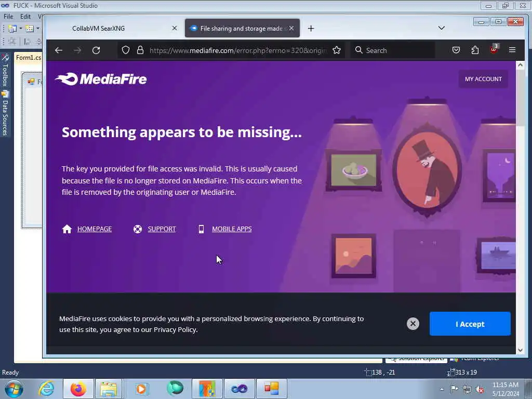Click the muted volume tray icon

[480, 390]
